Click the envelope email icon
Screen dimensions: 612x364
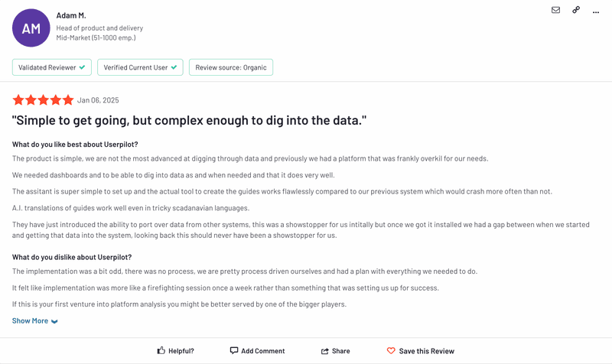[555, 10]
